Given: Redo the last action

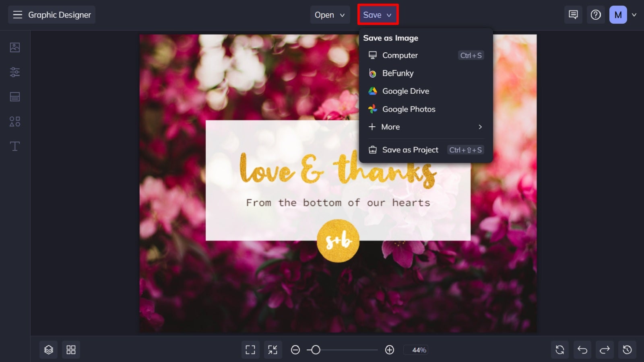Looking at the screenshot, I should click(x=605, y=350).
